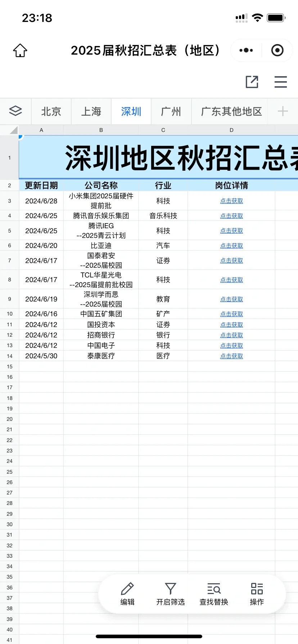Open 点击获取 link for 深圳学而思
This screenshot has width=298, height=644.
(231, 299)
